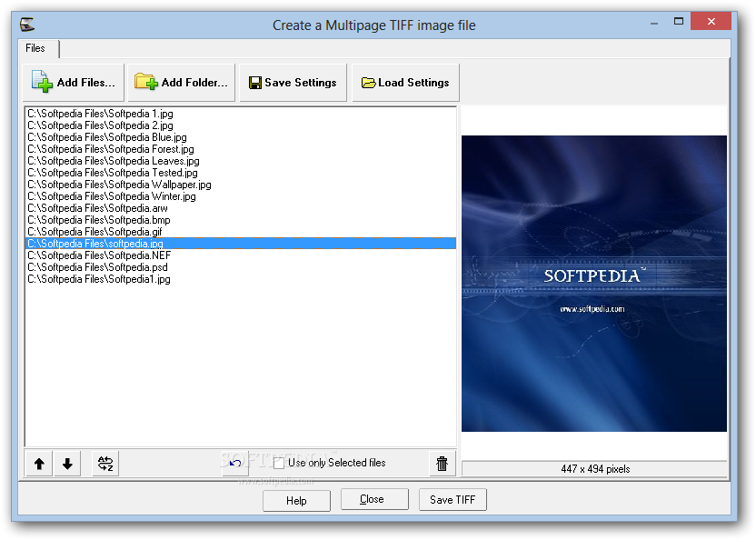Click the Add Files button
The height and width of the screenshot is (540, 756).
(74, 83)
